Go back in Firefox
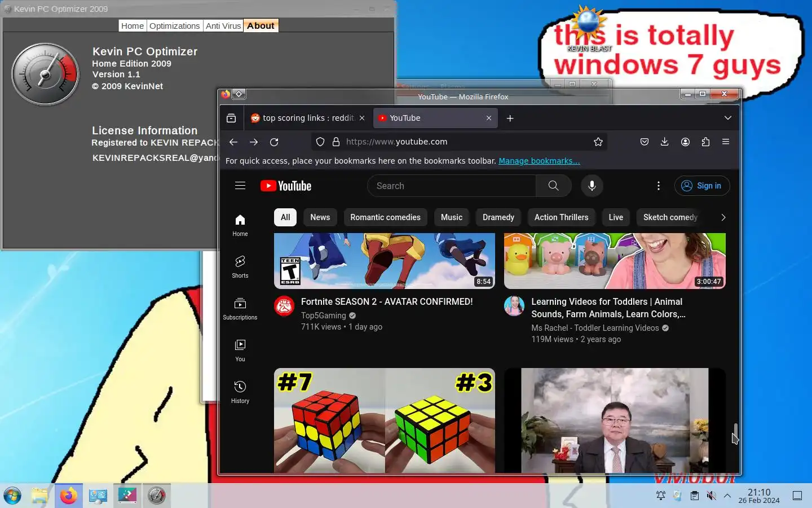812x508 pixels. (x=233, y=142)
